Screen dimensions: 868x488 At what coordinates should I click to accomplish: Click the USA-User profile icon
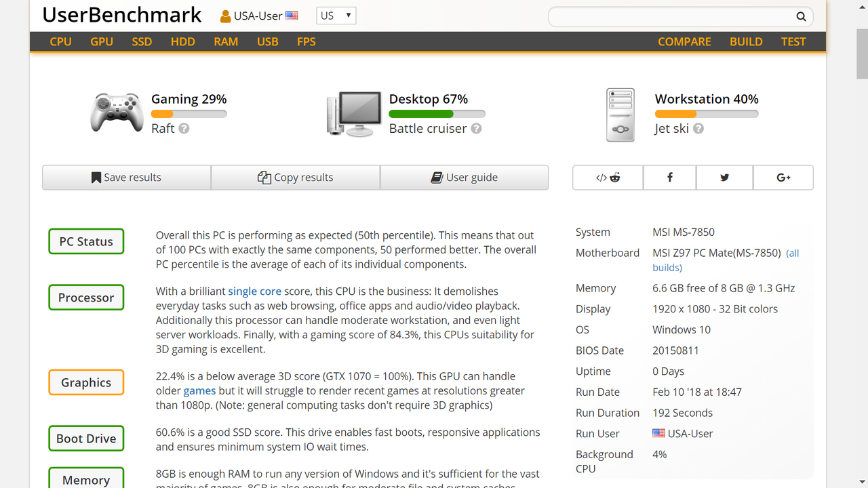point(226,16)
